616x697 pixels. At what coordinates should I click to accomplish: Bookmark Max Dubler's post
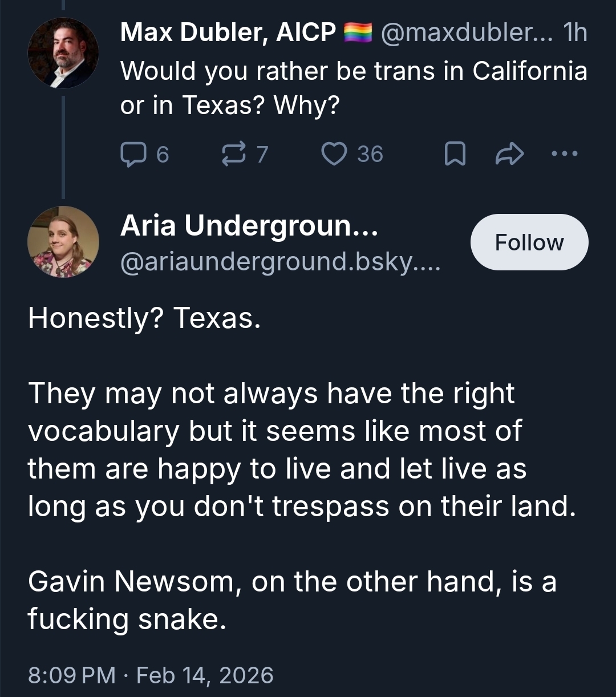[x=455, y=154]
